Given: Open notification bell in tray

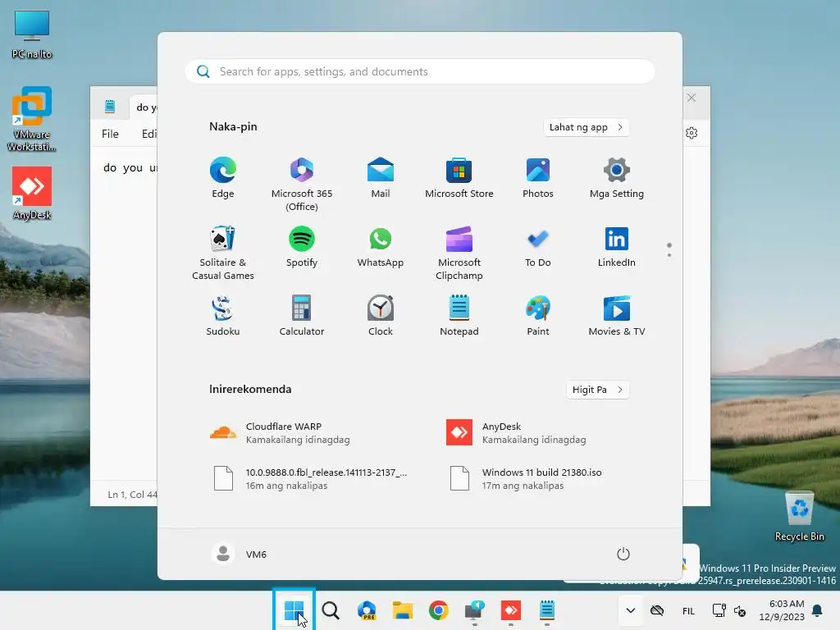Looking at the screenshot, I should coord(818,610).
